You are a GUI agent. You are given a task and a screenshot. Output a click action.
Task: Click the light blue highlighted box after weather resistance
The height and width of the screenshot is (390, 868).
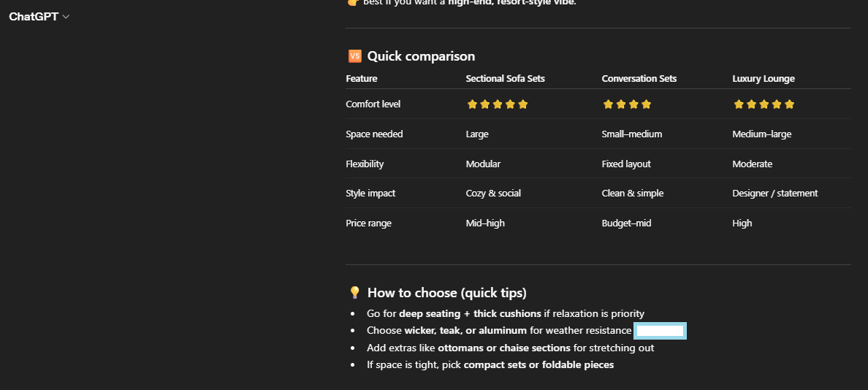[660, 331]
